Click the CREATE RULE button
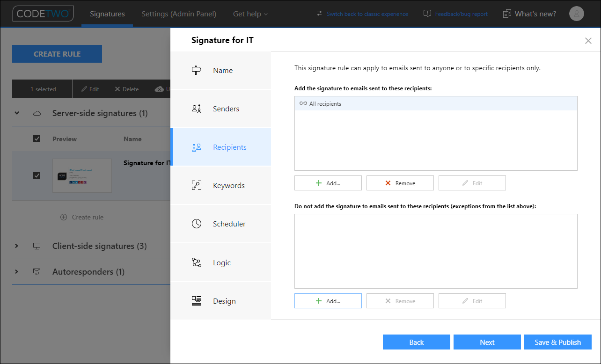Image resolution: width=601 pixels, height=364 pixels. pyautogui.click(x=57, y=54)
